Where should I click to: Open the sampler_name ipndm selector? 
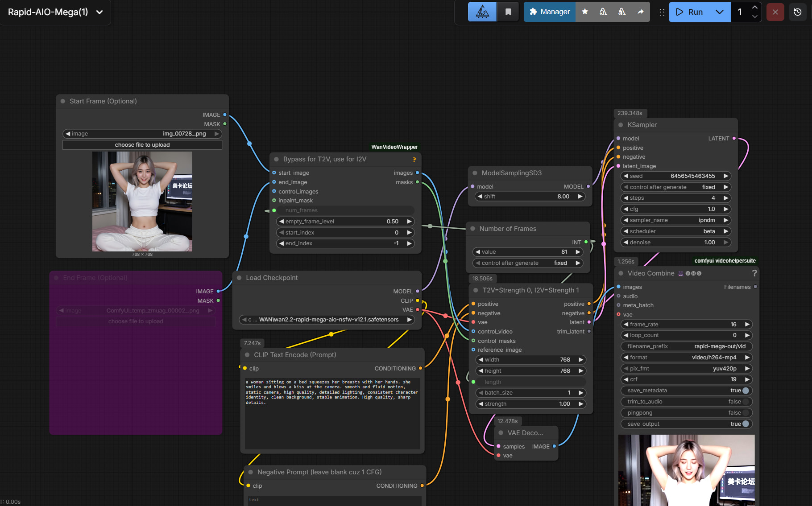(x=675, y=220)
